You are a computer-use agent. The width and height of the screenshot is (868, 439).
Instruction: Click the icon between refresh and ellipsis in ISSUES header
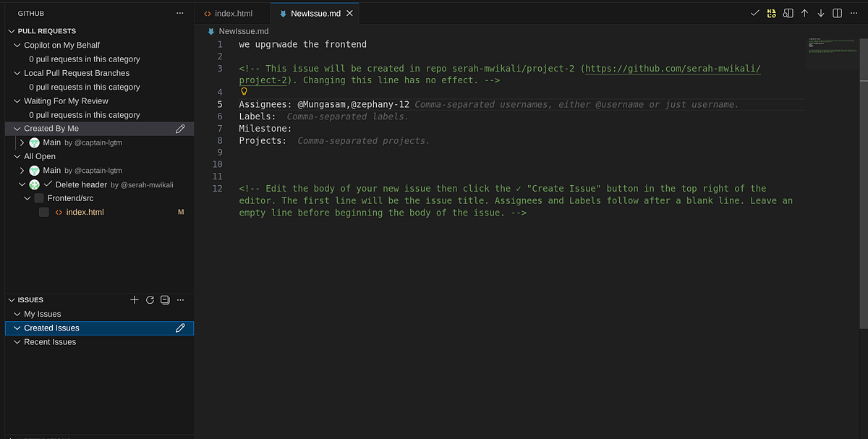(x=165, y=299)
